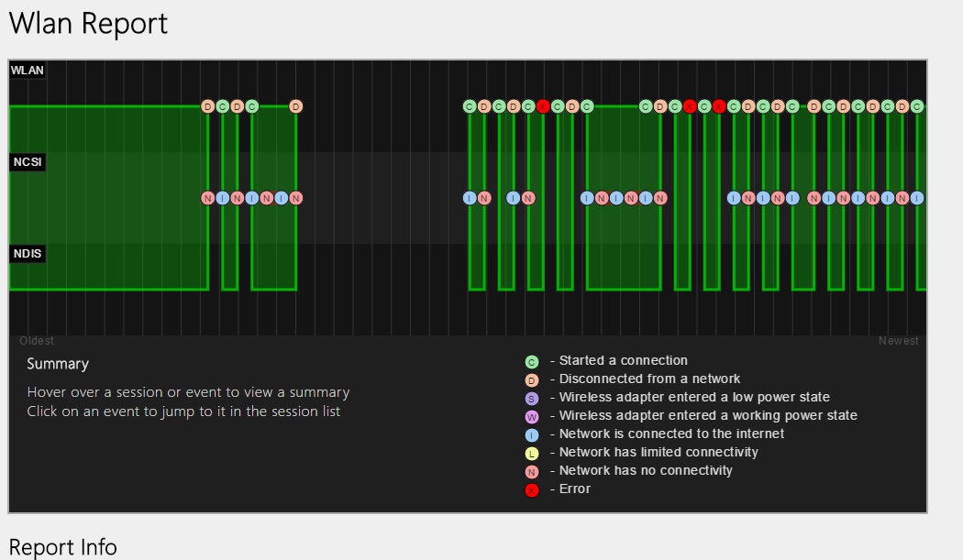The width and height of the screenshot is (963, 560).
Task: Select the third red X error marker
Action: click(719, 107)
